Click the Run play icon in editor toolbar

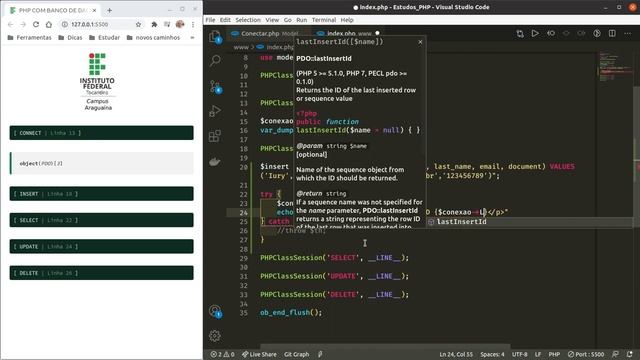point(535,33)
